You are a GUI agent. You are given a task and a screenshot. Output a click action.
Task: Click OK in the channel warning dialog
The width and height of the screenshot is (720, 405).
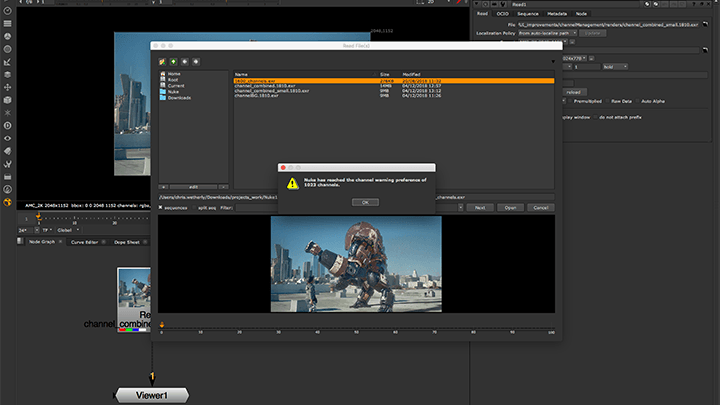click(366, 202)
